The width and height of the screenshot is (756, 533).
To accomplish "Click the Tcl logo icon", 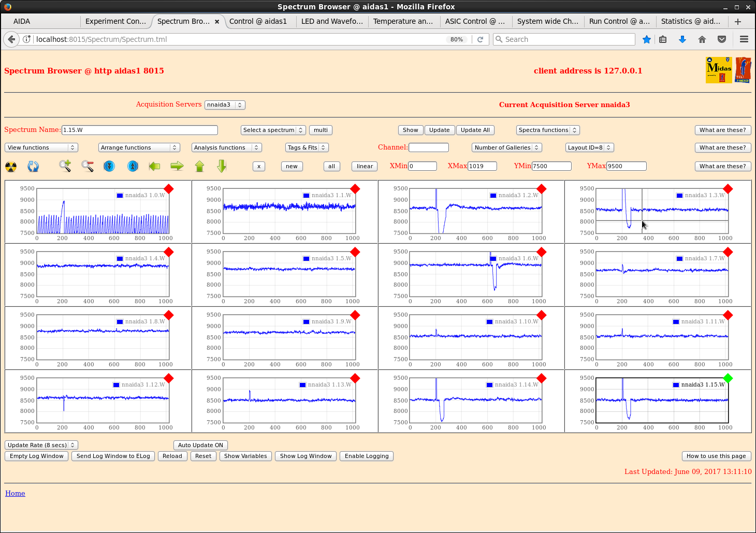I will point(743,70).
